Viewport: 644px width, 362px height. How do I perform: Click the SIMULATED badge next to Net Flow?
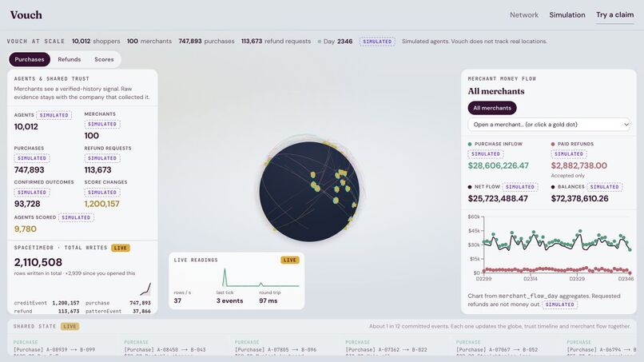[x=520, y=187]
